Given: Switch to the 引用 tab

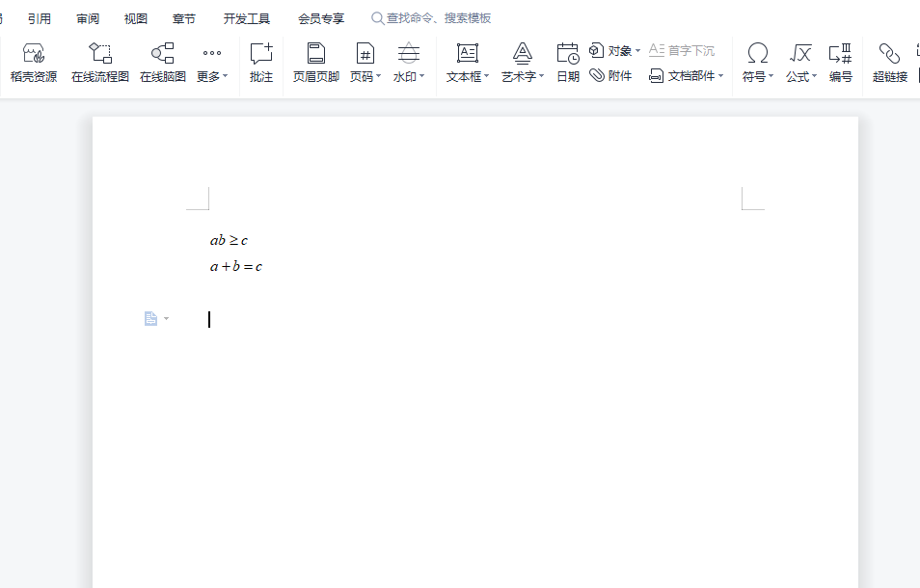Looking at the screenshot, I should click(x=40, y=18).
